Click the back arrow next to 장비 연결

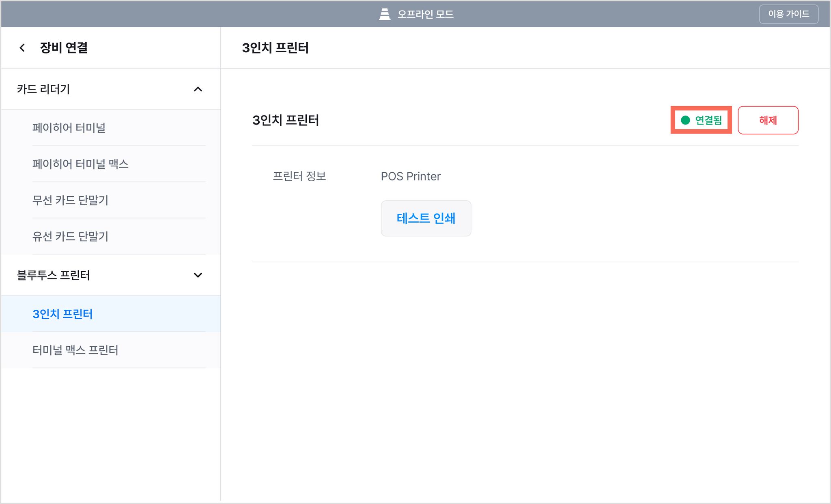pos(22,48)
